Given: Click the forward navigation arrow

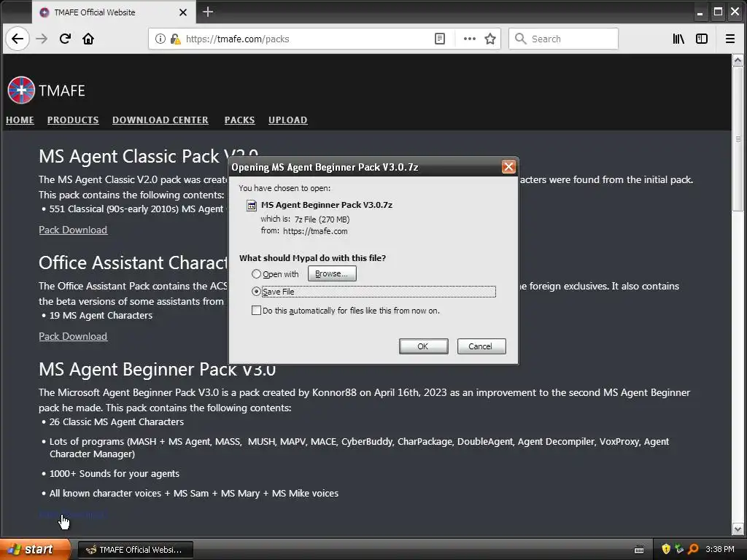Looking at the screenshot, I should pos(42,39).
